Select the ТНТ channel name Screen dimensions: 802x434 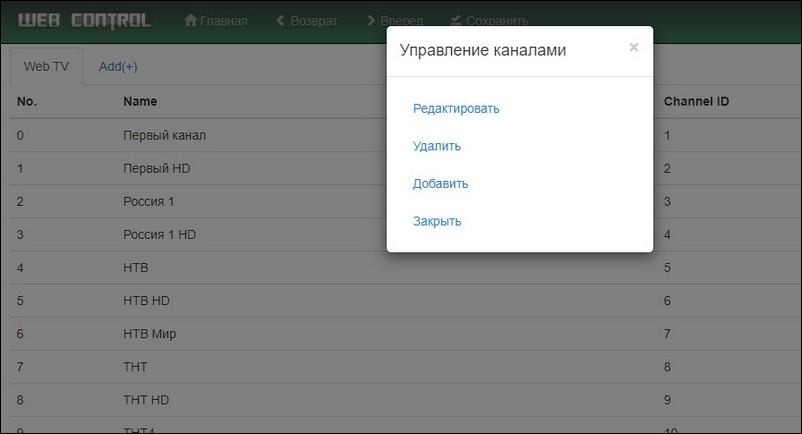tap(135, 367)
